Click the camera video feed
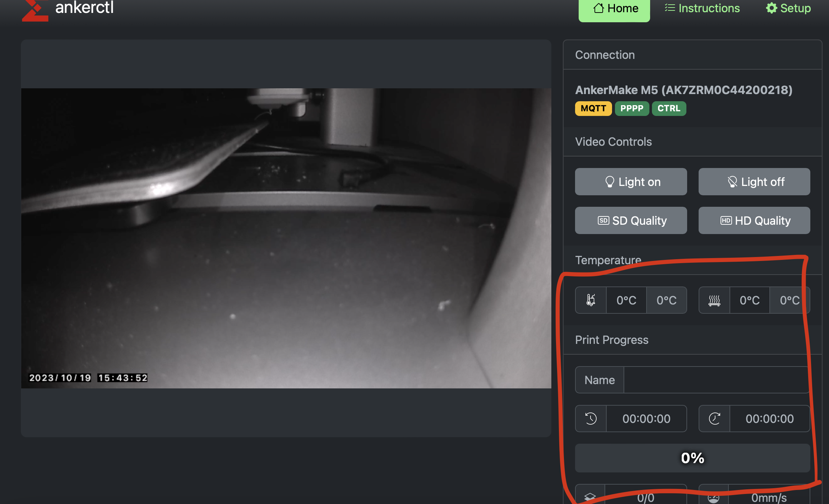Screen dimensions: 829x504 (x=286, y=238)
